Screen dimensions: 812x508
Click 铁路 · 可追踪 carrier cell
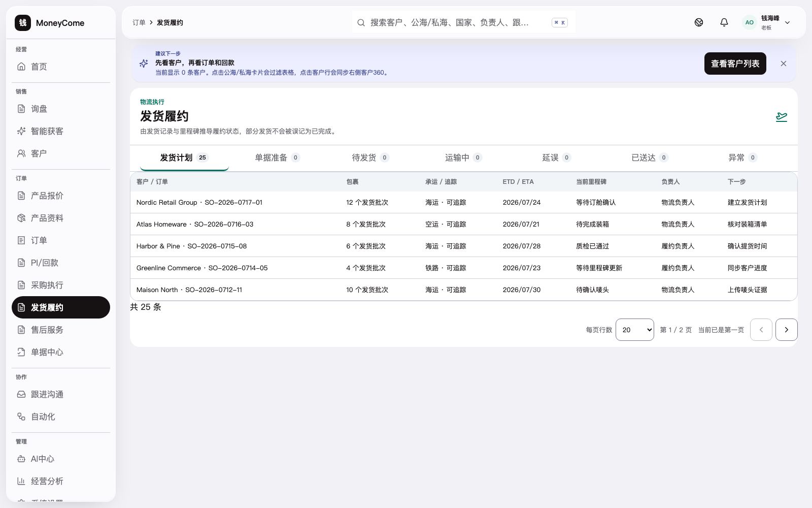coord(446,268)
